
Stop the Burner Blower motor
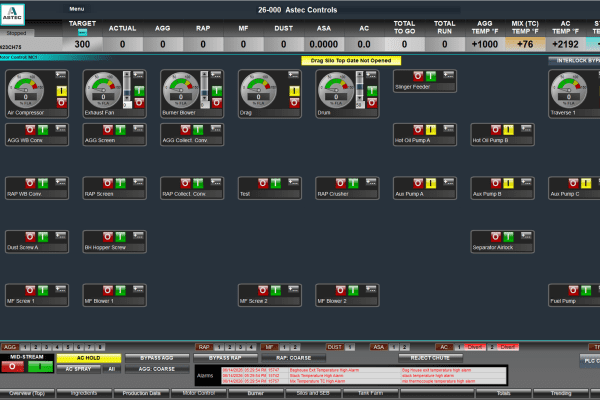click(x=217, y=103)
